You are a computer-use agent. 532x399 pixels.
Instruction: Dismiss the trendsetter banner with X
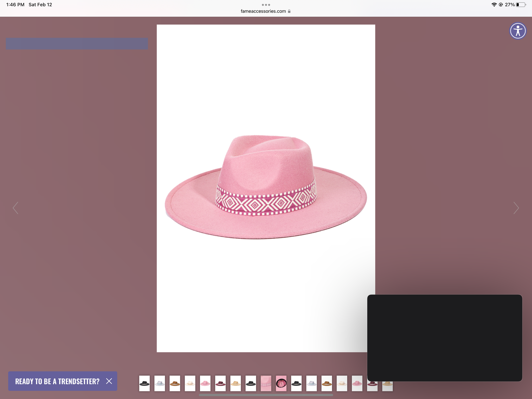109,381
